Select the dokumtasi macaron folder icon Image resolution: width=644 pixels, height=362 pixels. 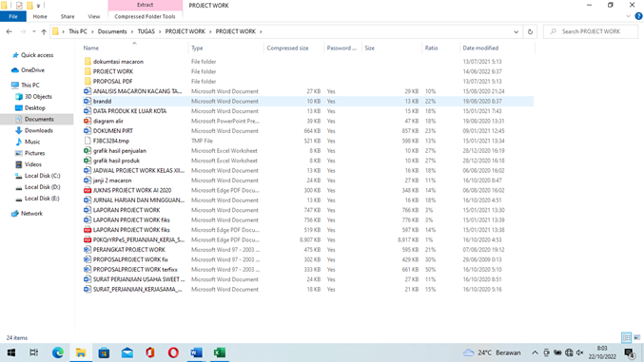point(88,62)
